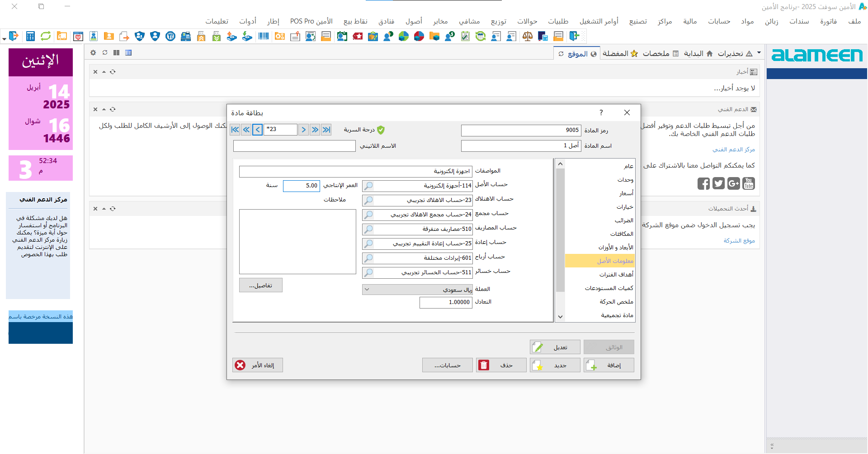
Task: Click the إلغاء الأمر cancel button
Action: (x=258, y=365)
